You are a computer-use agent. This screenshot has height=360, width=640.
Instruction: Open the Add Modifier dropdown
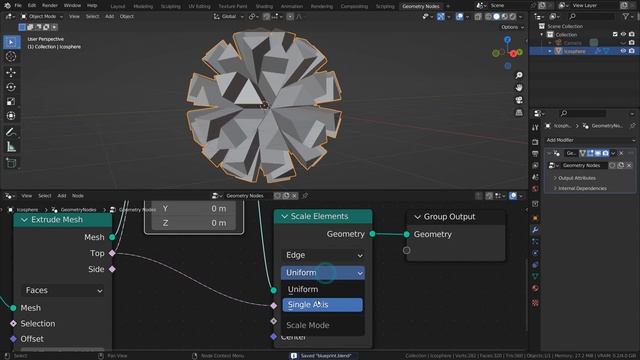point(590,140)
